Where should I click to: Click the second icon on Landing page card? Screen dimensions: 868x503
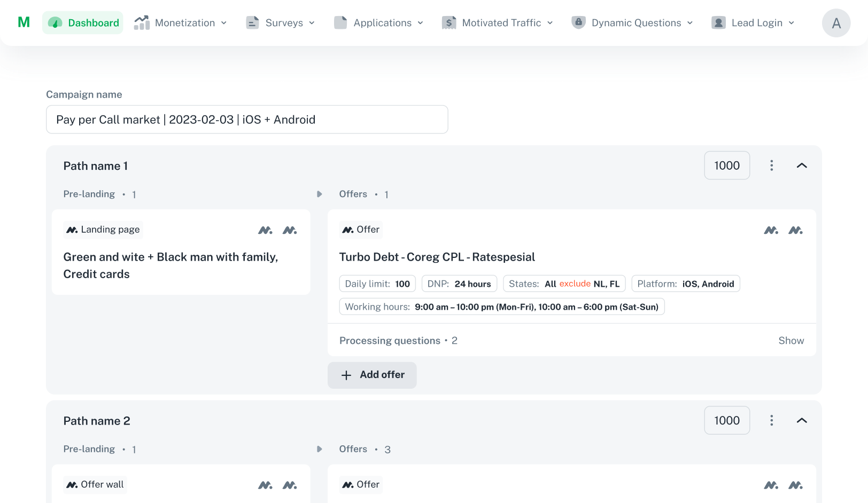pos(290,230)
